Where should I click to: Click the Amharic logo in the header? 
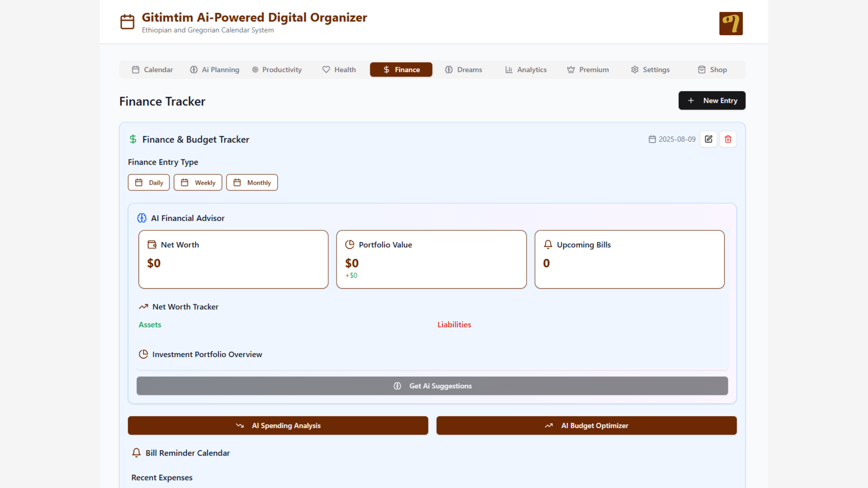coord(731,23)
